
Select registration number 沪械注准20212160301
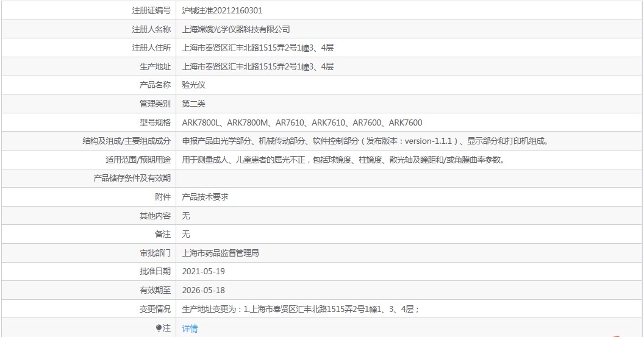tap(222, 11)
